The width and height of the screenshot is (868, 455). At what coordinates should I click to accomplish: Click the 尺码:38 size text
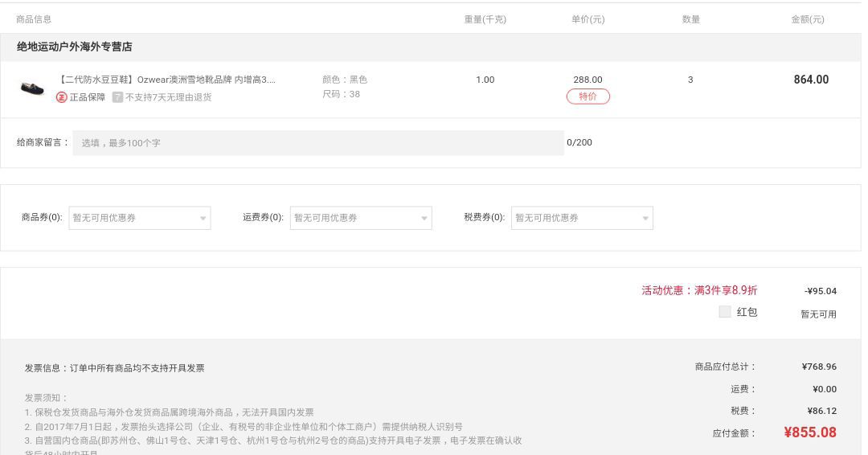click(x=341, y=94)
